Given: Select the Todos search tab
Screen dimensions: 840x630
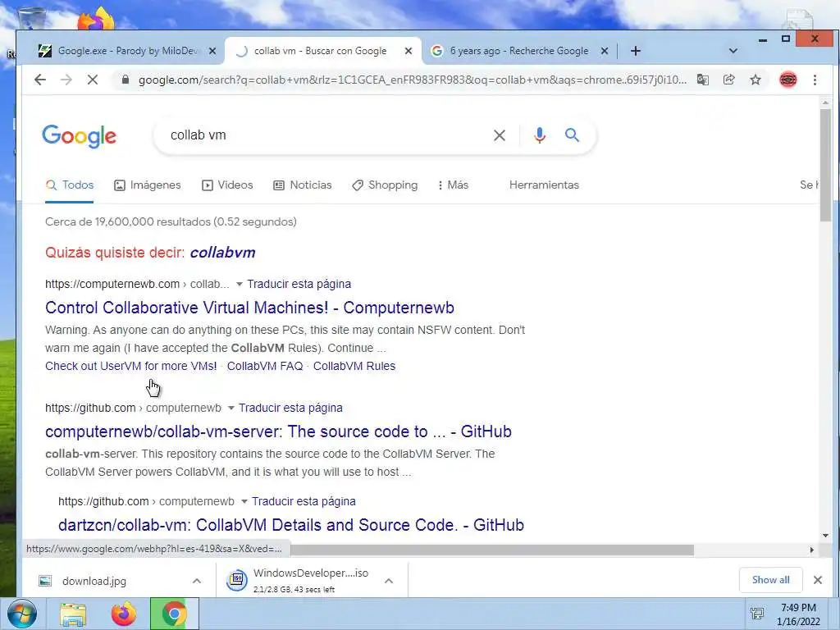Looking at the screenshot, I should [x=70, y=185].
